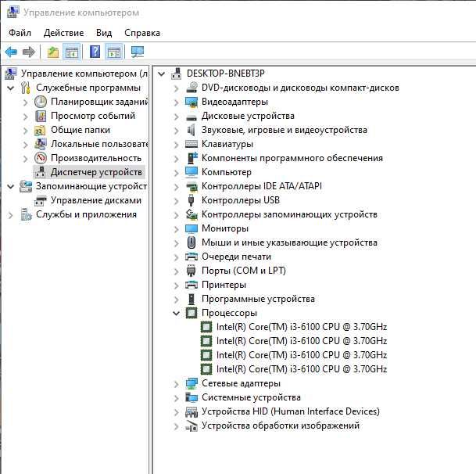
Task: Click the Сетевые адаптеры icon
Action: (x=191, y=383)
